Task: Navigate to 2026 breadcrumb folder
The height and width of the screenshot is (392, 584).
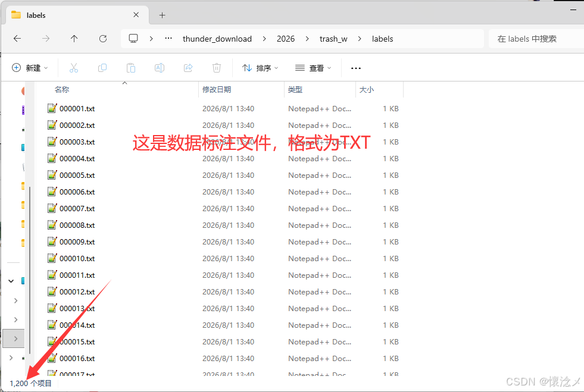Action: tap(286, 39)
